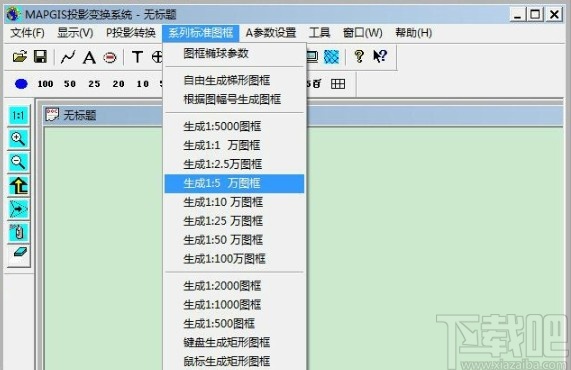Open the 帮助(H) menu
Screen dimensions: 571x370
click(414, 33)
